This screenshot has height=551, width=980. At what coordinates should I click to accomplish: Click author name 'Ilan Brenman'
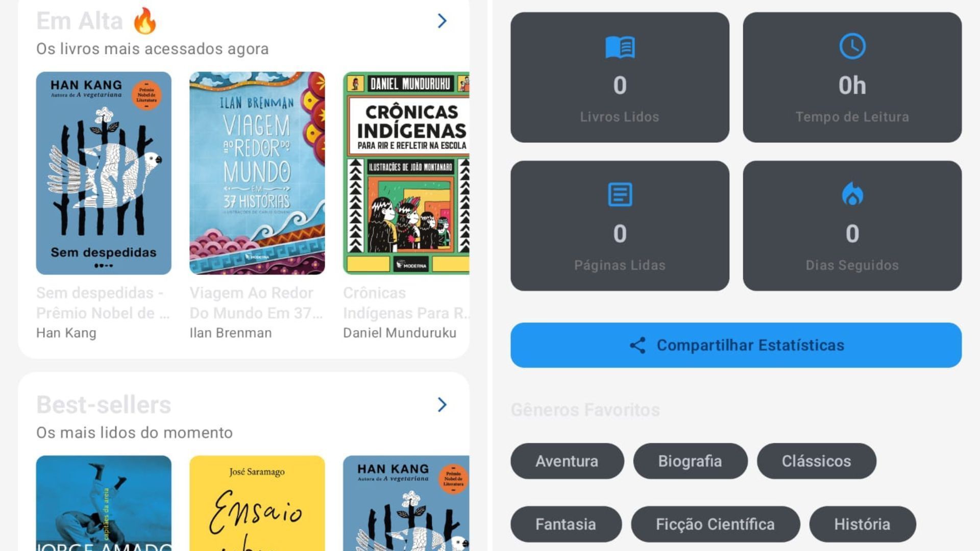point(231,333)
